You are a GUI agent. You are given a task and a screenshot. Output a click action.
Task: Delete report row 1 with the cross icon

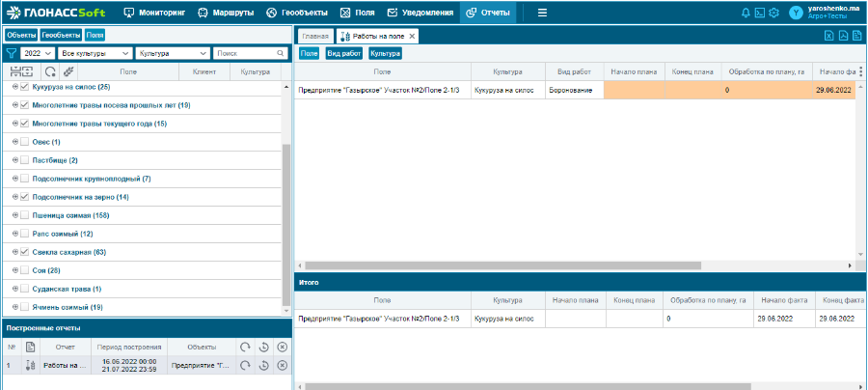(x=282, y=365)
